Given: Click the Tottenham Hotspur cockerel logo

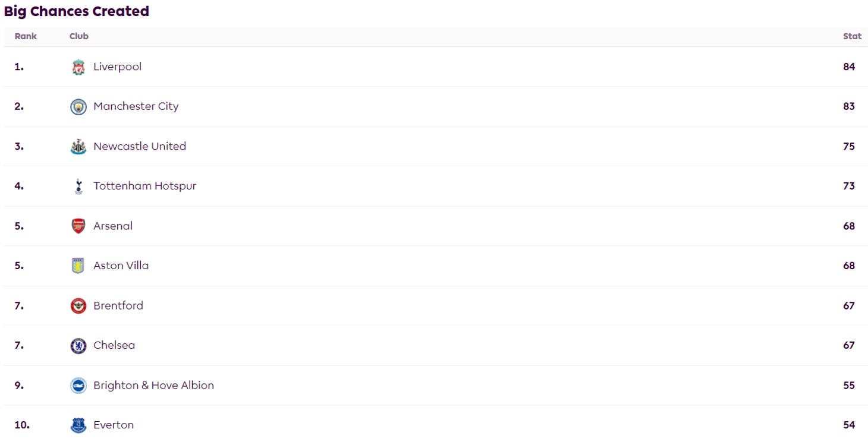Looking at the screenshot, I should point(78,187).
